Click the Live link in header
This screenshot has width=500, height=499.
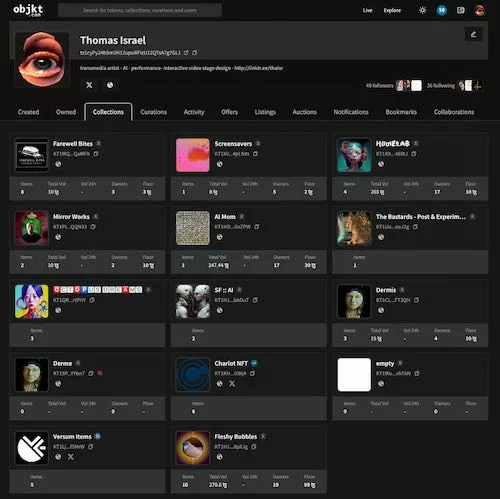(367, 10)
